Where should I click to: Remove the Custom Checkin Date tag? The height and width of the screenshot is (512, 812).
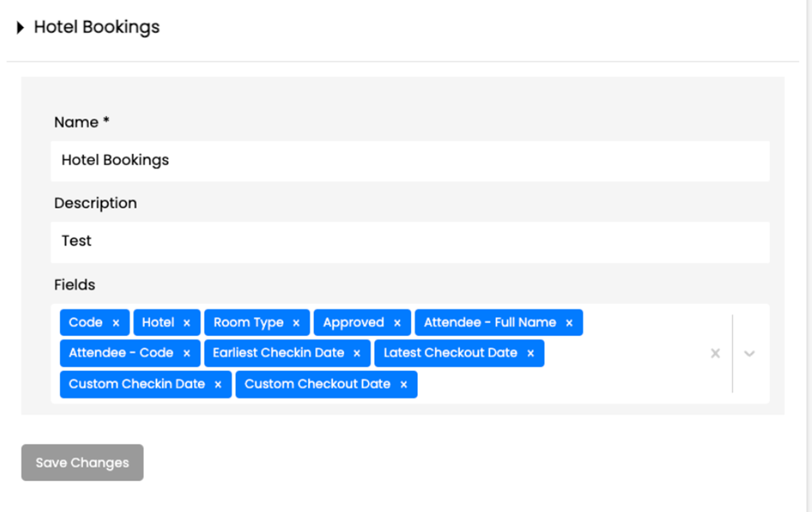coord(218,384)
